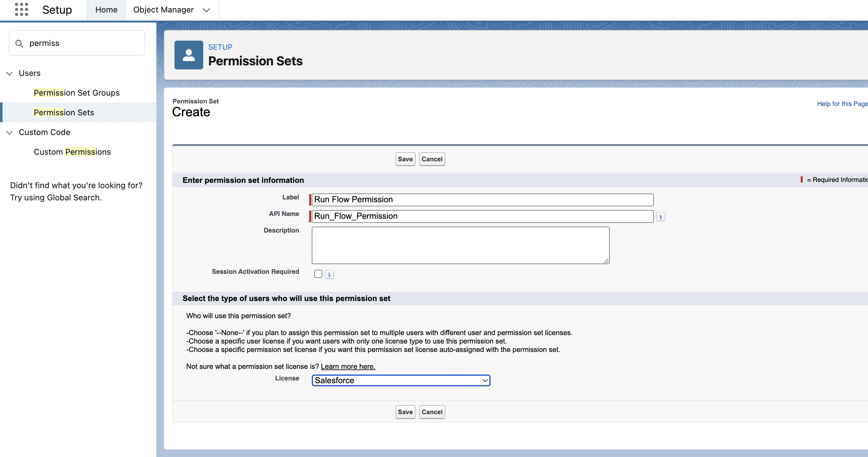Image resolution: width=868 pixels, height=457 pixels.
Task: Select Permission Set Groups in sidebar
Action: click(77, 93)
